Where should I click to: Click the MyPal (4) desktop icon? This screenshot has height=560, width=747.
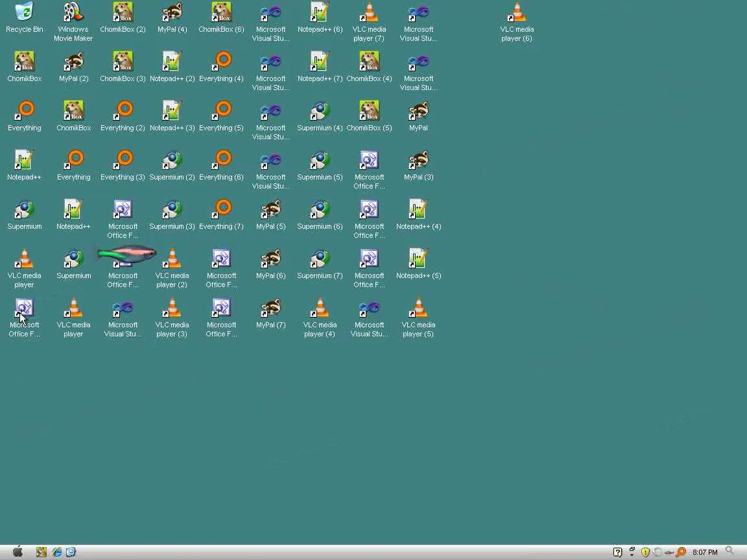(172, 18)
